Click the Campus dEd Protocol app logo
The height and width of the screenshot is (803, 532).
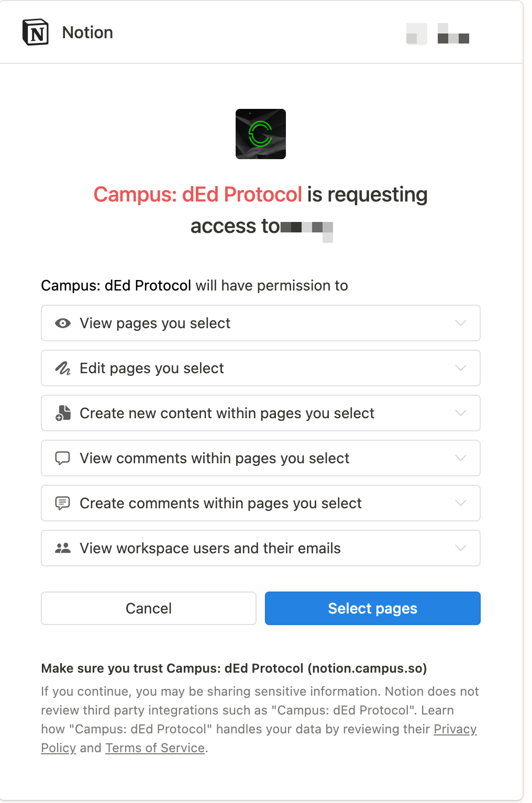(x=261, y=134)
